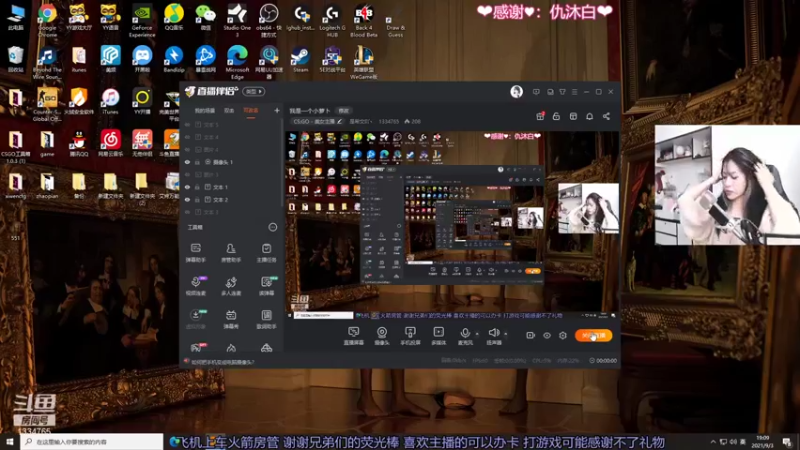
Task: Open the 弹幕助手 tool in the toolbox
Action: [195, 253]
